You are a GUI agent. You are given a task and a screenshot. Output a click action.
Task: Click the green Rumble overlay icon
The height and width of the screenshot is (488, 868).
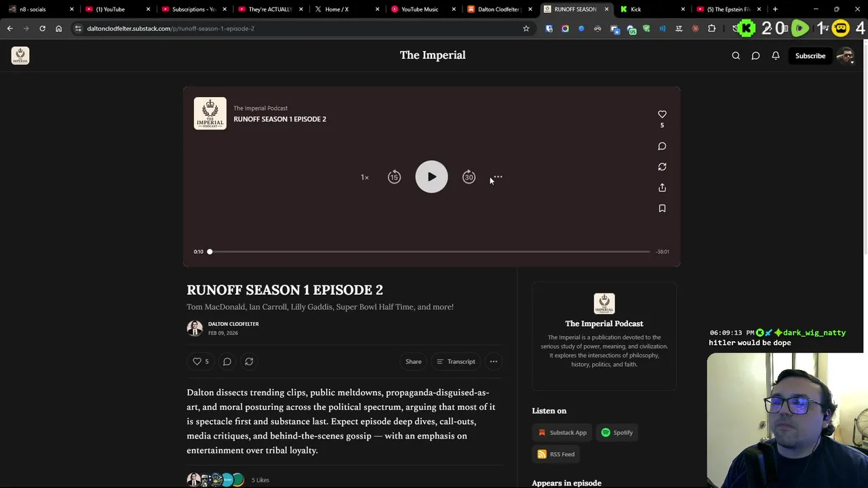tap(800, 28)
